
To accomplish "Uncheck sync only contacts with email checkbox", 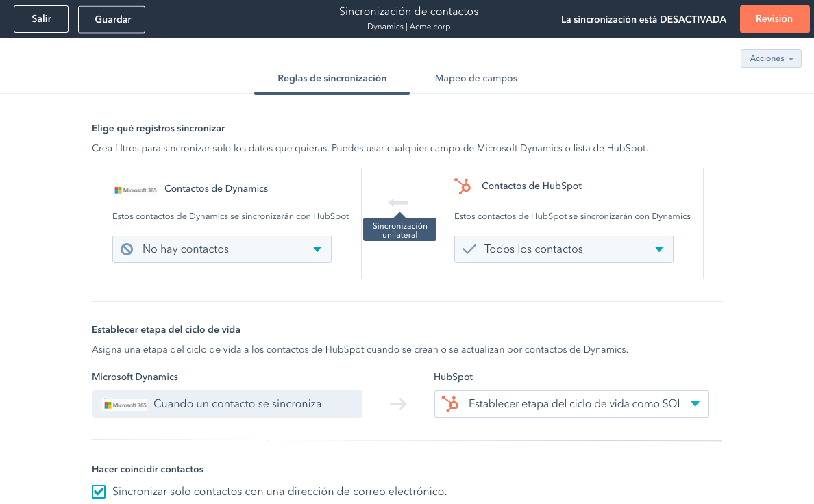I will tap(99, 492).
